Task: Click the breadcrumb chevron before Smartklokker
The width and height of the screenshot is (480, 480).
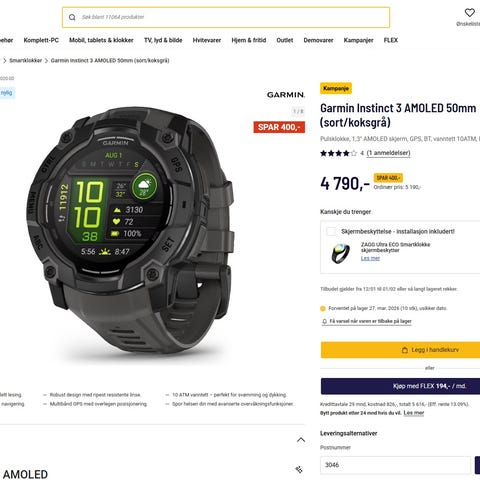Action: [x=5, y=60]
